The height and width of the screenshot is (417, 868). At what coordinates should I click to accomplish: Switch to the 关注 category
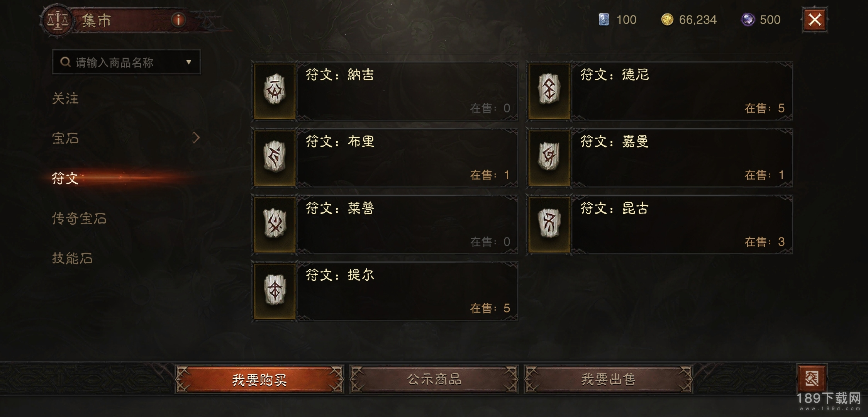point(65,98)
